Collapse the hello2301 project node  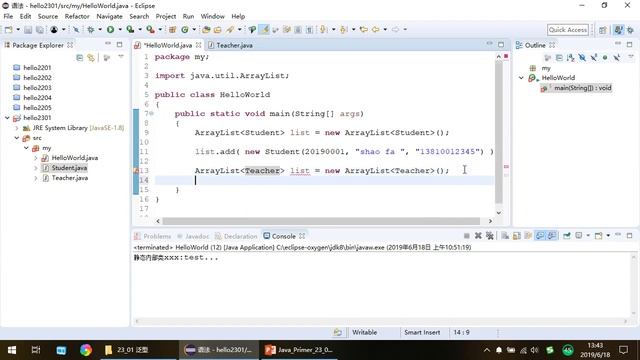tap(7, 118)
